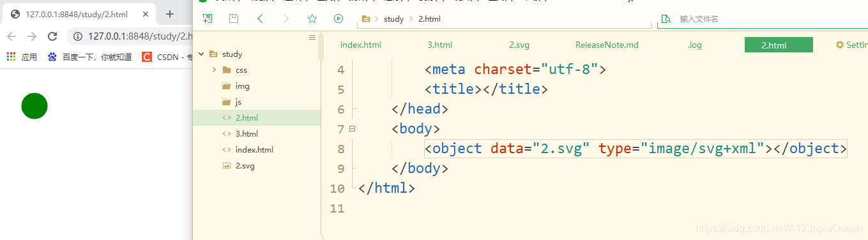Expand the css folder
This screenshot has width=868, height=240.
[x=214, y=70]
